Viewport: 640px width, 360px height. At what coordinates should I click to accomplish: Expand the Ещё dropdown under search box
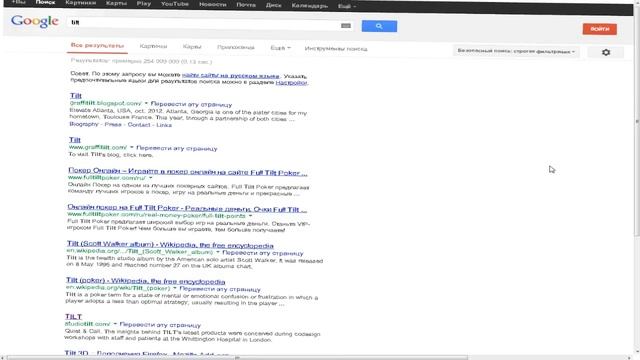(x=280, y=48)
